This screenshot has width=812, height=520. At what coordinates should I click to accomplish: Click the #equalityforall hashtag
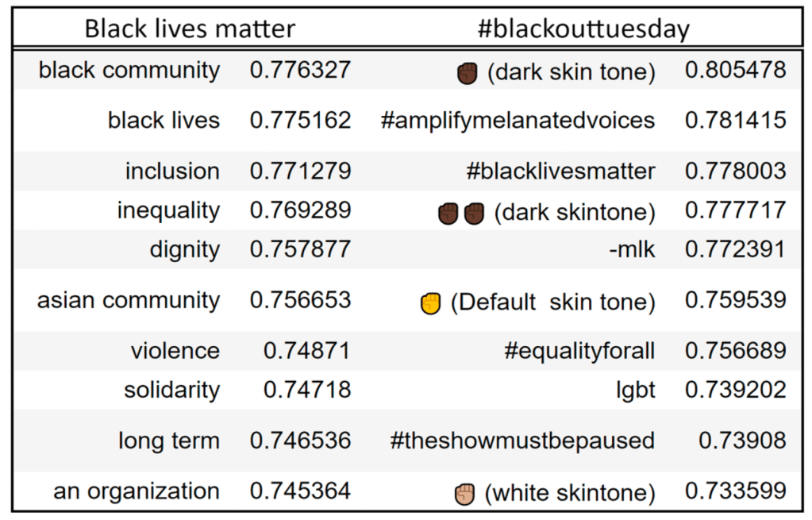click(579, 351)
